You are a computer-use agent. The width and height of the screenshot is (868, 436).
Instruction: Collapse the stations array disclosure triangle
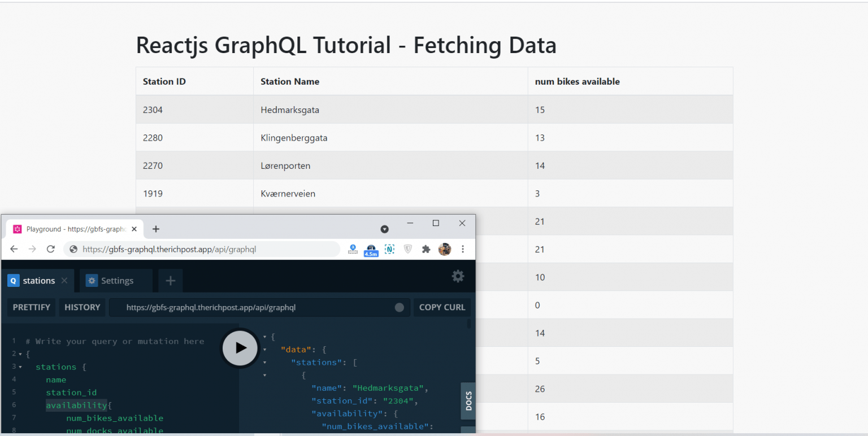pos(266,362)
